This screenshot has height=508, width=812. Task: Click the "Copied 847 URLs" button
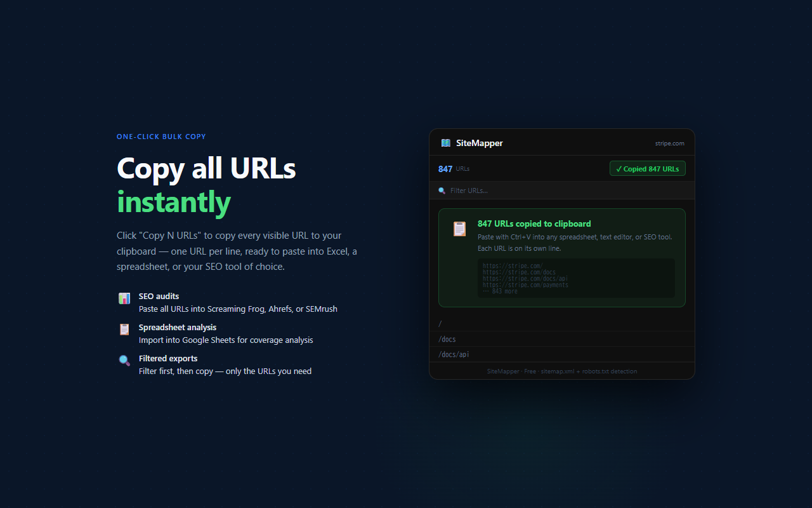coord(648,169)
